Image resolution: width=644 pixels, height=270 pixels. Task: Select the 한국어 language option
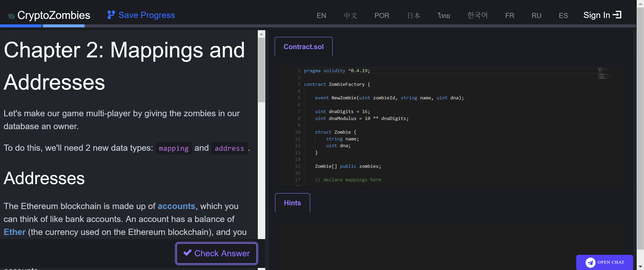click(x=477, y=15)
